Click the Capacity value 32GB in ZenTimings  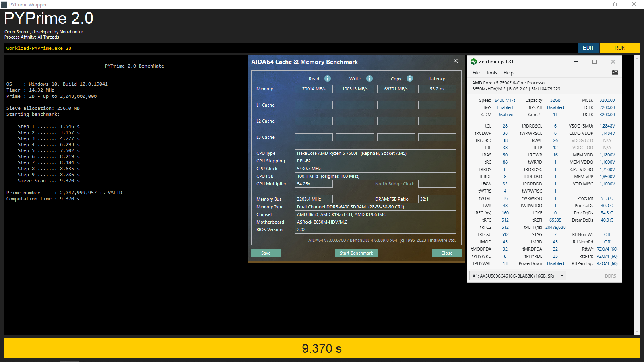pos(555,100)
